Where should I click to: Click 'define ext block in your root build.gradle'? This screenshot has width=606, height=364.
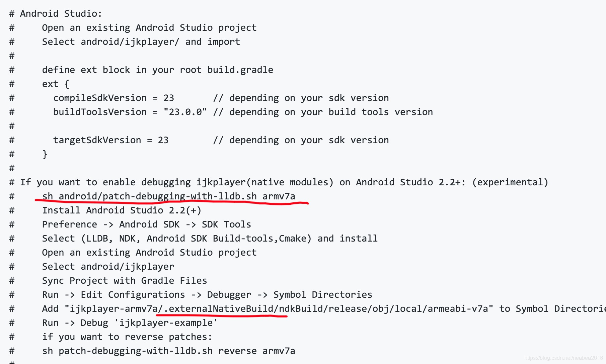[158, 70]
